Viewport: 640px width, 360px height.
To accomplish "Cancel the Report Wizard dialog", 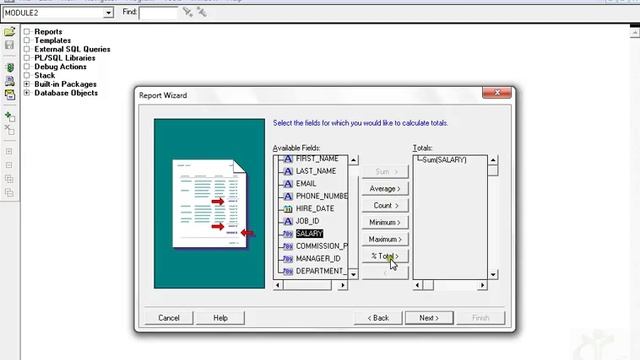I will tap(169, 318).
